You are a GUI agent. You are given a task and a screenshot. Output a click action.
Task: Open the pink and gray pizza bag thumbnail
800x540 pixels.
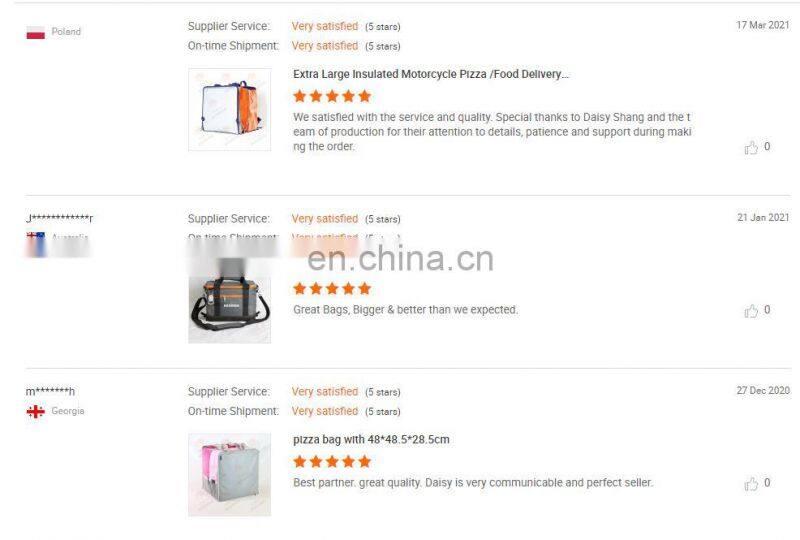230,475
